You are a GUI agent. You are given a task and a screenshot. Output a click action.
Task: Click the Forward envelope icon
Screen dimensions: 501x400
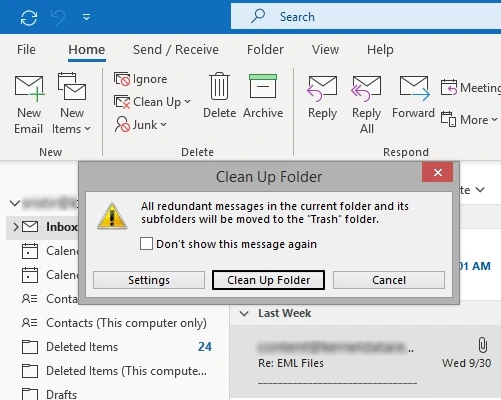pos(414,88)
